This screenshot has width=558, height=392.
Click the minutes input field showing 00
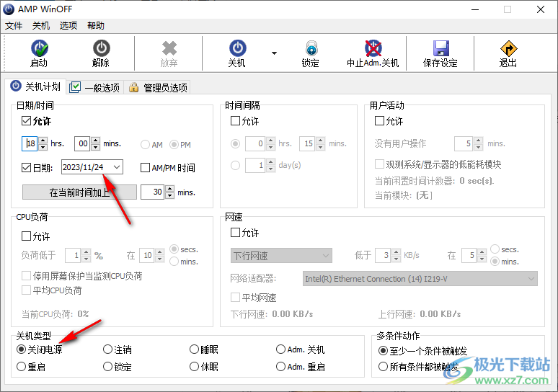82,143
